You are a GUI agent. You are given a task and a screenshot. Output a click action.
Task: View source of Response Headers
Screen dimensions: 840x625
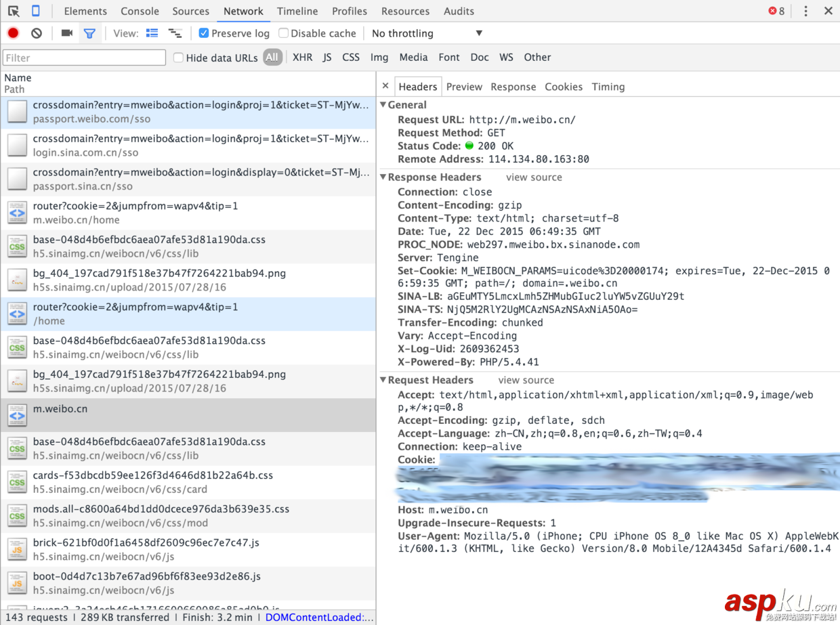(534, 177)
